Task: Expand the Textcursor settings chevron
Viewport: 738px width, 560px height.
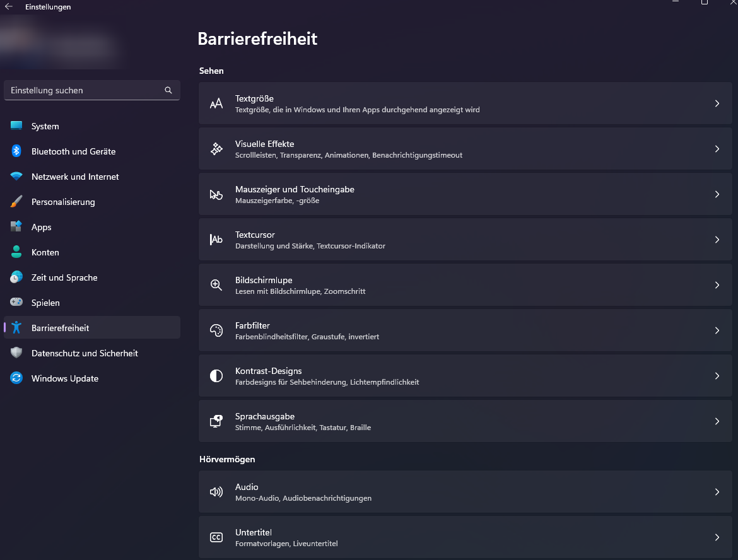Action: (x=717, y=240)
